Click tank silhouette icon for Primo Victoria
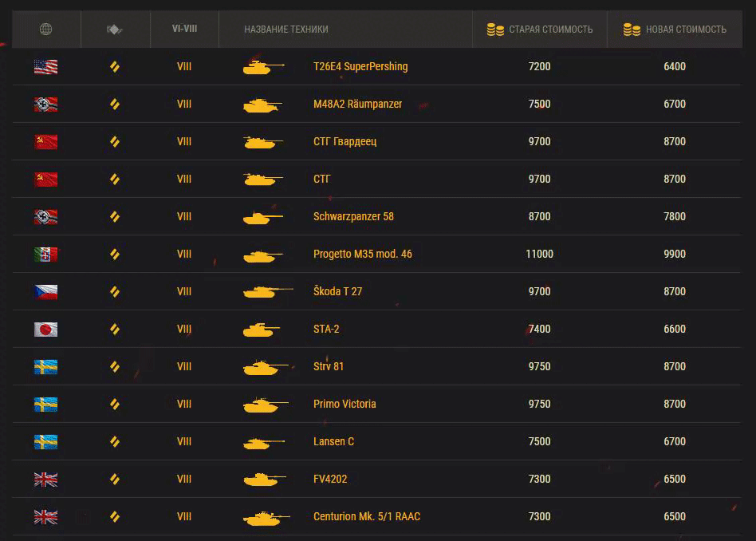This screenshot has width=756, height=541. (x=266, y=405)
